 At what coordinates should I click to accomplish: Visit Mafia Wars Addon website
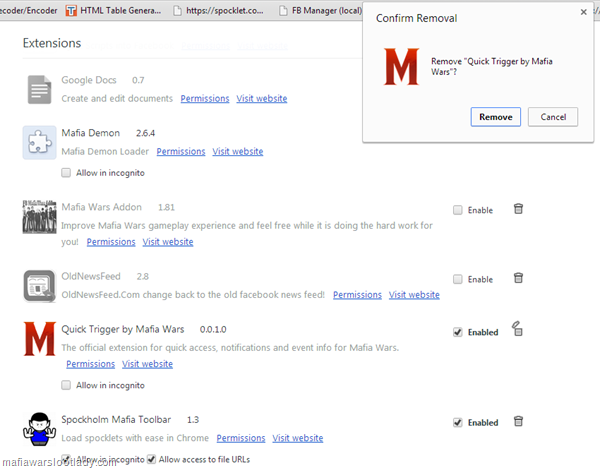coord(168,242)
